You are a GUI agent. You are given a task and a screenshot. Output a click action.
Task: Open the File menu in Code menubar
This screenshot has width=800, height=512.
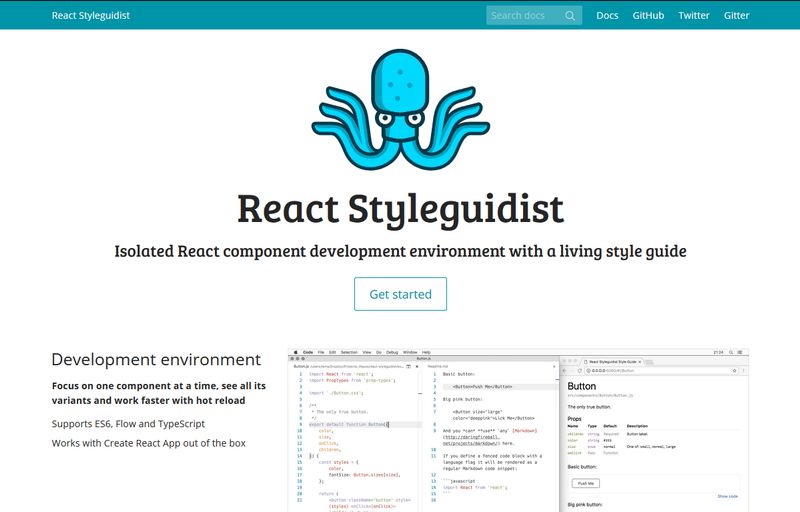coord(320,352)
